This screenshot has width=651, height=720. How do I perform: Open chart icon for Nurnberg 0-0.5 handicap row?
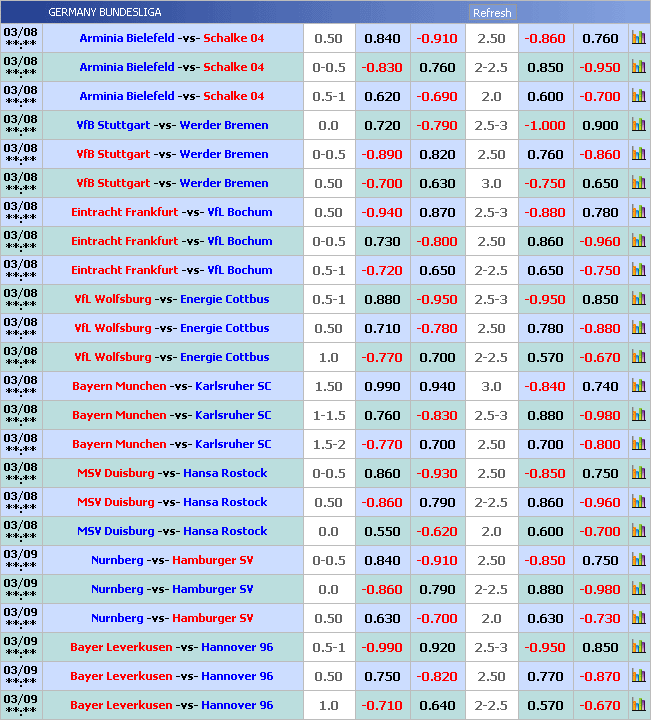tap(639, 560)
